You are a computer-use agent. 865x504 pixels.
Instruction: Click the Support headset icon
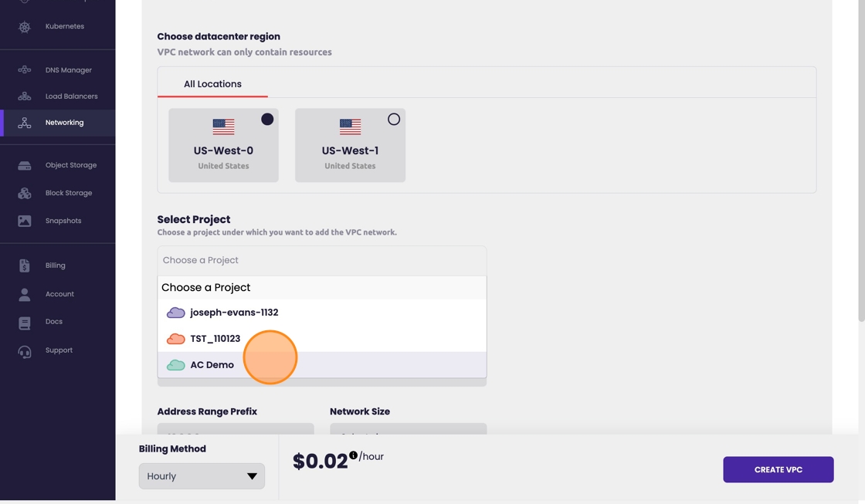tap(25, 351)
